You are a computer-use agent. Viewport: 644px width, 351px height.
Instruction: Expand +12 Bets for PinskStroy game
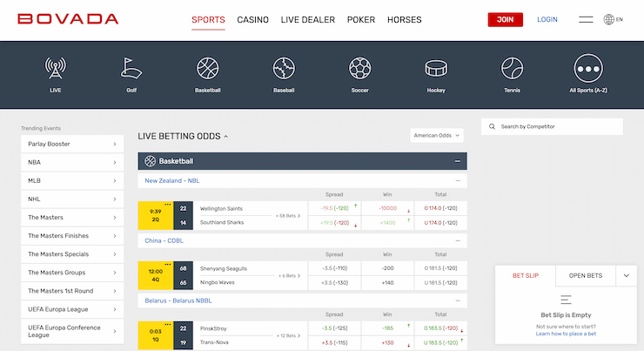(x=288, y=336)
